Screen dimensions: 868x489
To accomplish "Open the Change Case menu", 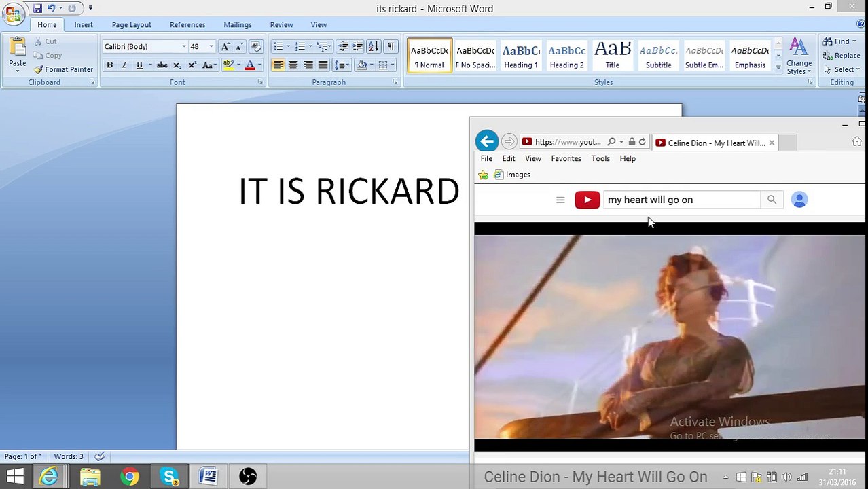I will click(209, 65).
